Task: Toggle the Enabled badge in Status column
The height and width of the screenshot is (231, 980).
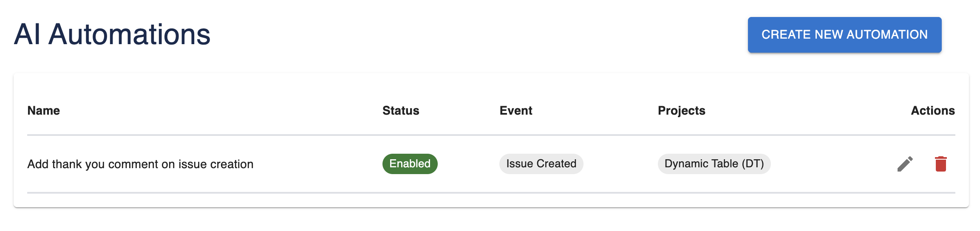Action: (x=410, y=164)
